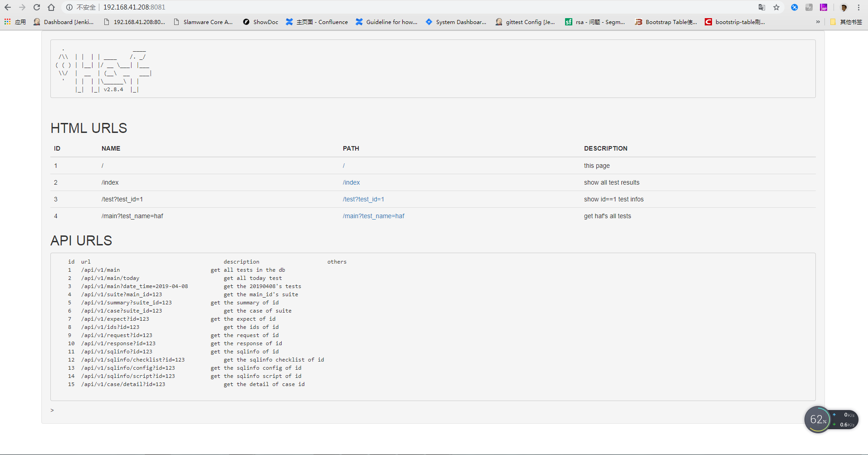Open the Guideline for how bookmark
This screenshot has height=455, width=868.
pos(386,22)
